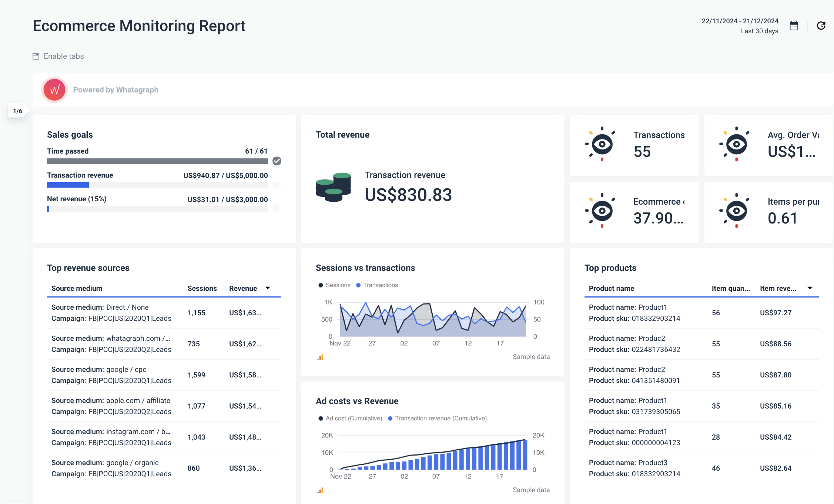Click product sku 022481736432 row
The width and height of the screenshot is (834, 504).
701,344
